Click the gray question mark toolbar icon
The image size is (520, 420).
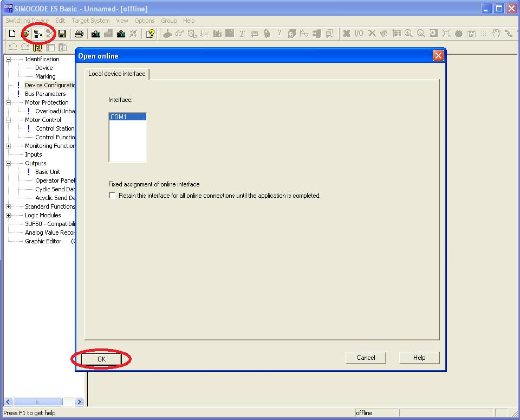(x=279, y=34)
